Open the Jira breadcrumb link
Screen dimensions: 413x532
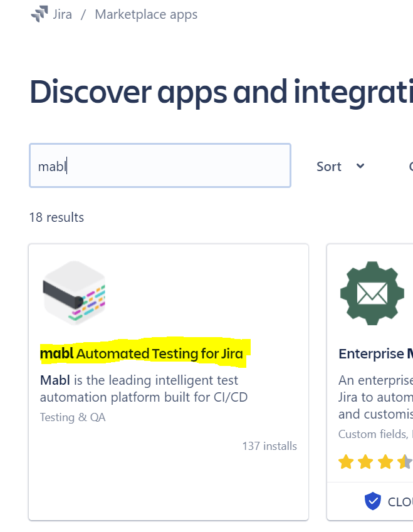(x=63, y=14)
